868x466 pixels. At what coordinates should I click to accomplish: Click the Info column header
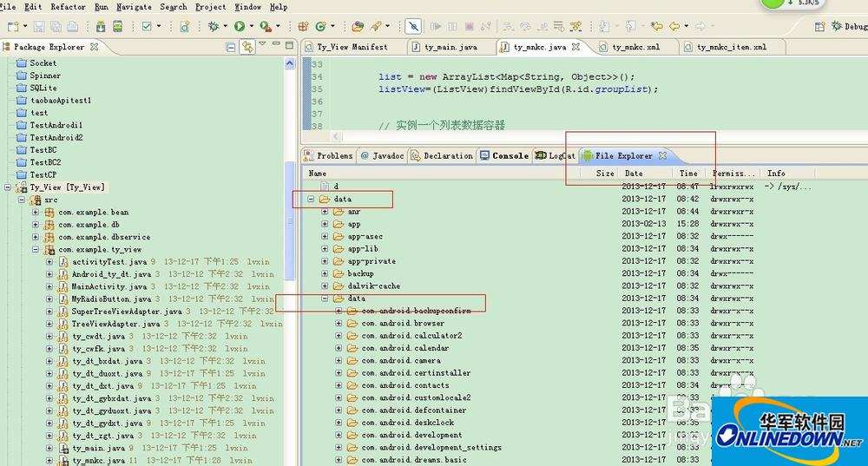click(776, 174)
